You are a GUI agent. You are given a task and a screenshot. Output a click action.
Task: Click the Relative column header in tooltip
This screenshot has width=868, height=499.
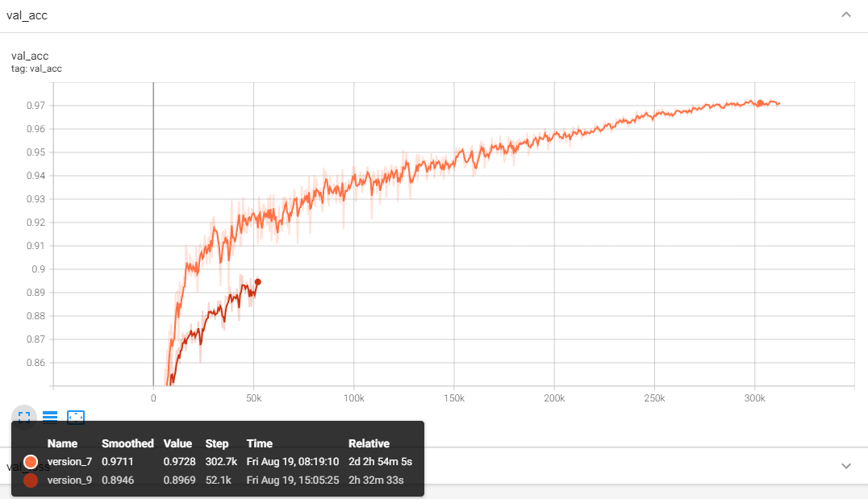369,443
